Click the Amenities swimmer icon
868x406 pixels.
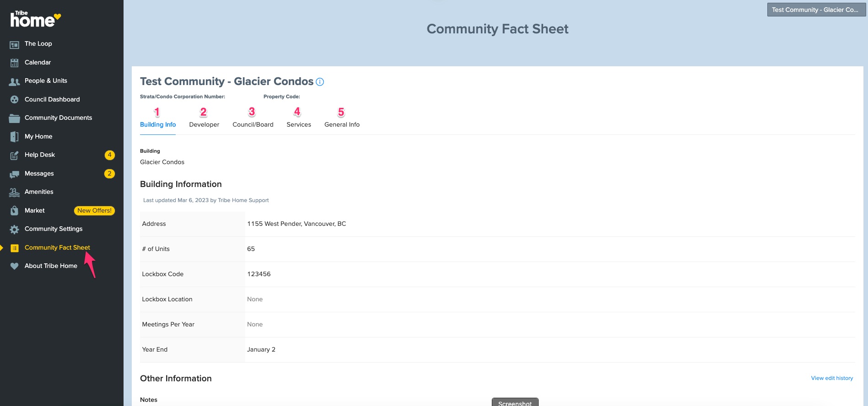(15, 192)
